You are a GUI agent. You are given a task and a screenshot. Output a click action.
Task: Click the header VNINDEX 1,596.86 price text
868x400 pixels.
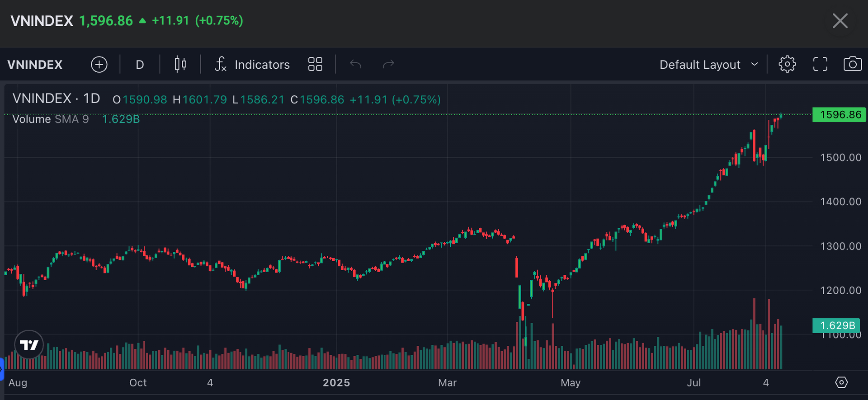(72, 21)
